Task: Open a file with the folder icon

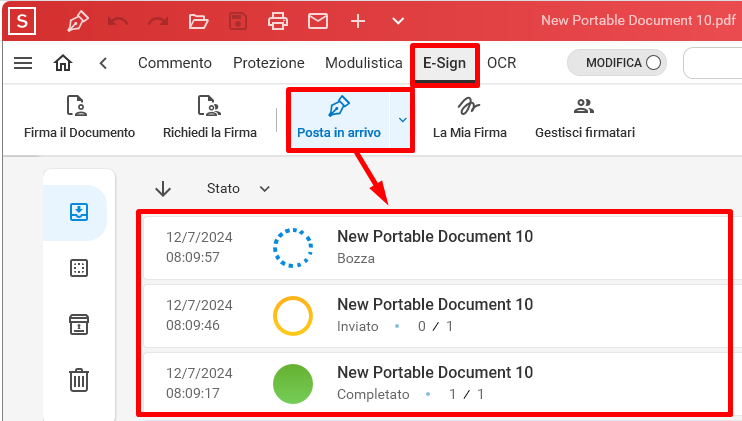Action: (198, 21)
